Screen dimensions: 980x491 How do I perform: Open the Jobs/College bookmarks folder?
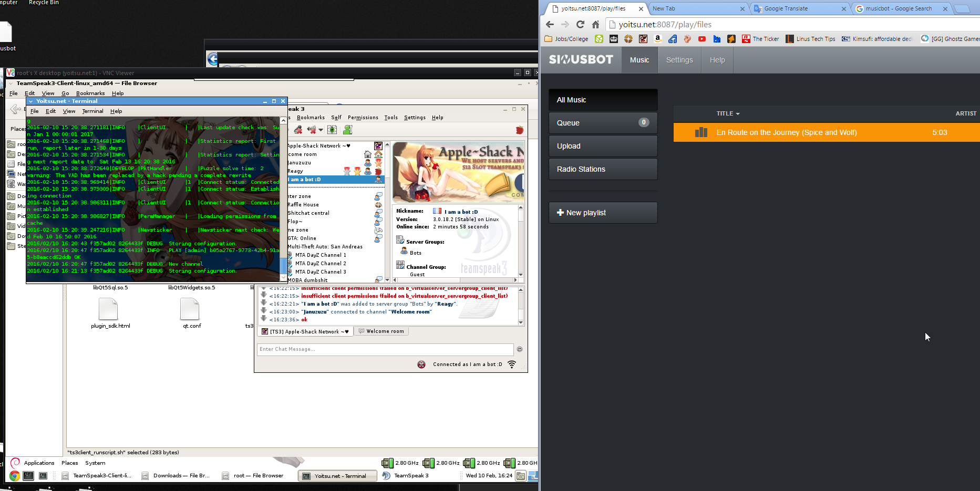(x=566, y=39)
